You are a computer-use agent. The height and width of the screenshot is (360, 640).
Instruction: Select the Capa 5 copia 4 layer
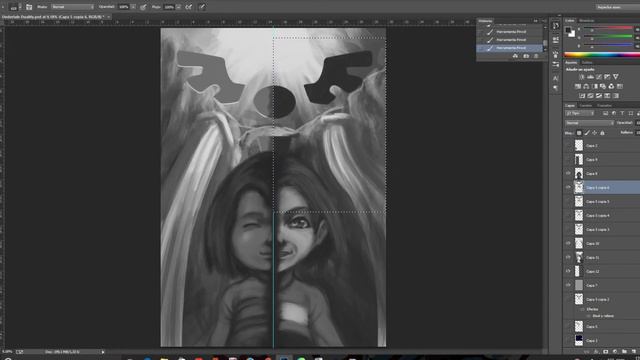pyautogui.click(x=602, y=216)
